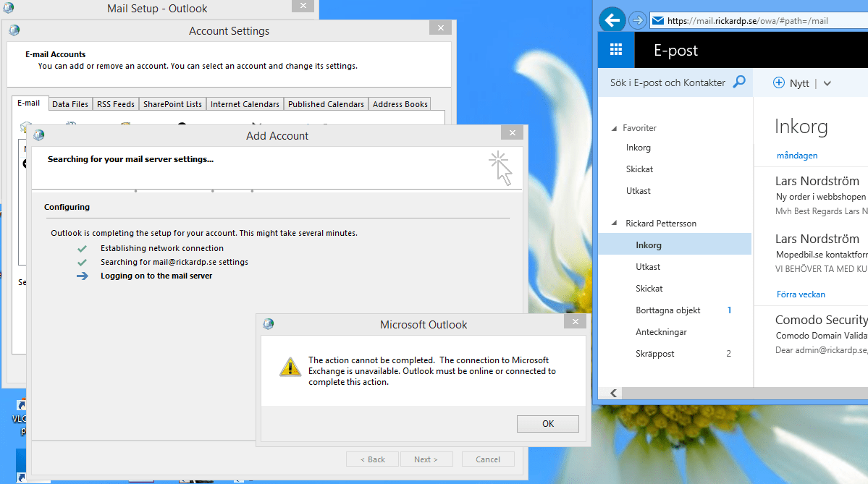Open the OWA app launcher grid icon
The width and height of the screenshot is (868, 484).
(x=616, y=50)
